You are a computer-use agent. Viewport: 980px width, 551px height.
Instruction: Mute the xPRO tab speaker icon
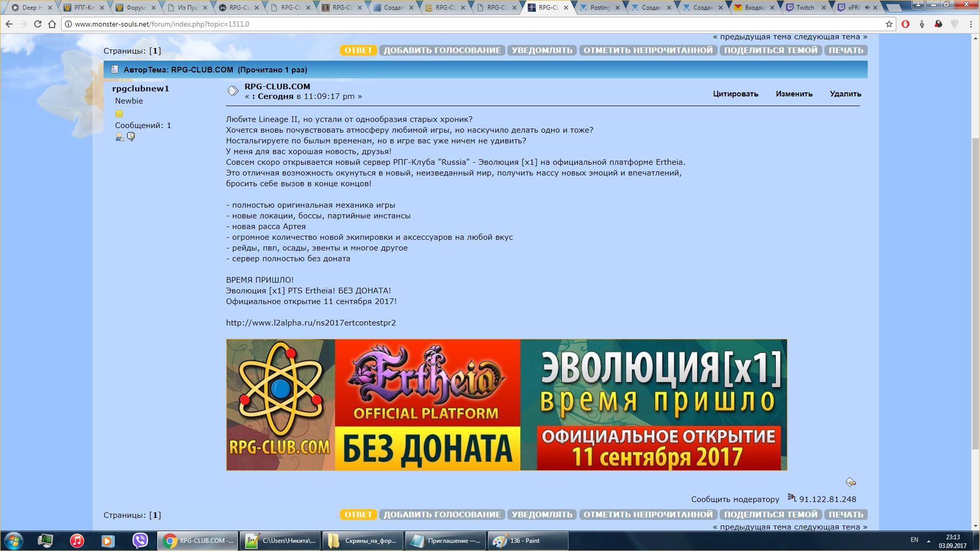[867, 8]
